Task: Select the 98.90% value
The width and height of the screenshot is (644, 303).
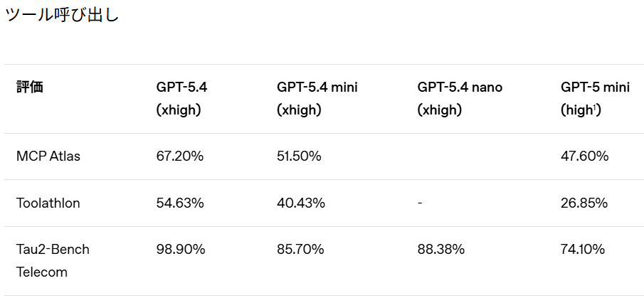Action: 181,250
